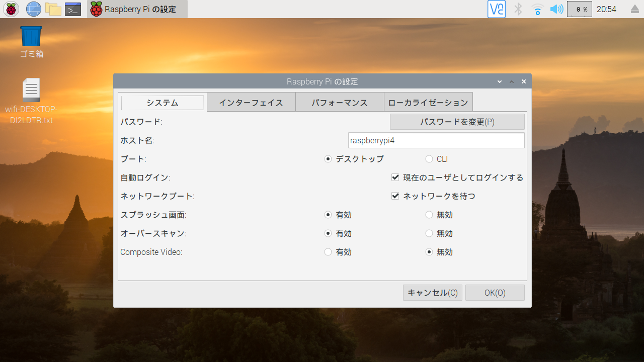Open the volume speaker control
The width and height of the screenshot is (644, 362).
coord(556,9)
